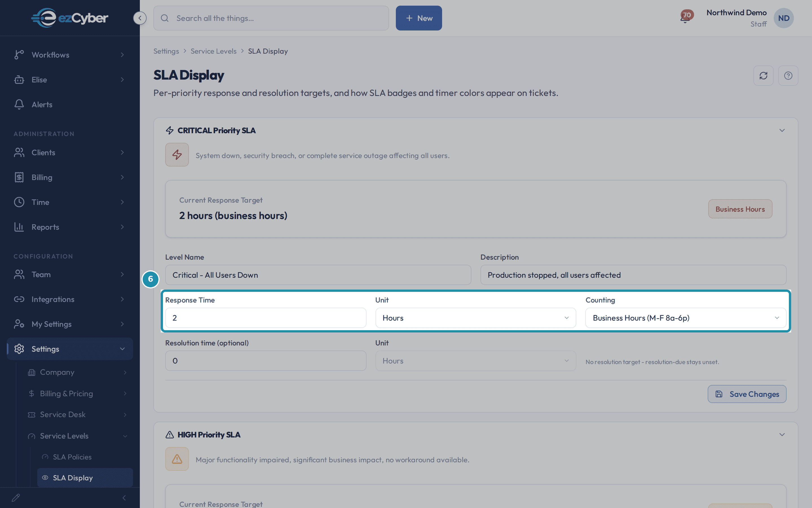Image resolution: width=812 pixels, height=508 pixels.
Task: Click the Clients people icon
Action: (19, 152)
